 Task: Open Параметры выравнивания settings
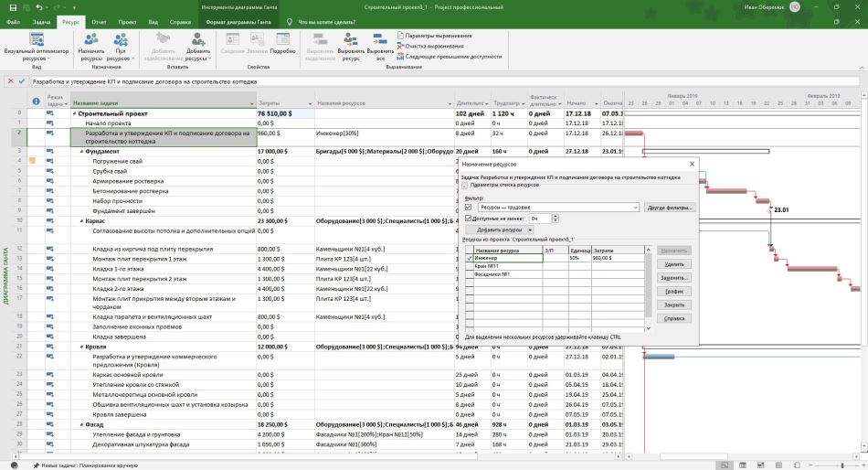pyautogui.click(x=434, y=36)
